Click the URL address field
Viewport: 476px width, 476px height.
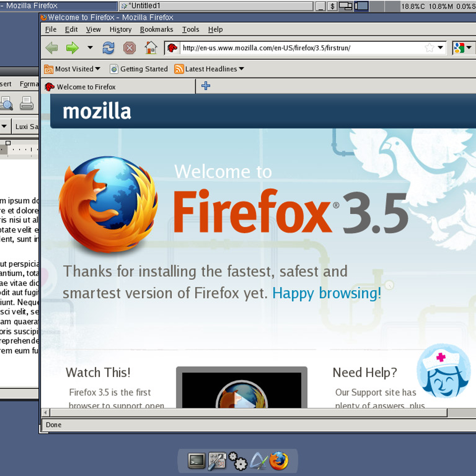(x=302, y=48)
